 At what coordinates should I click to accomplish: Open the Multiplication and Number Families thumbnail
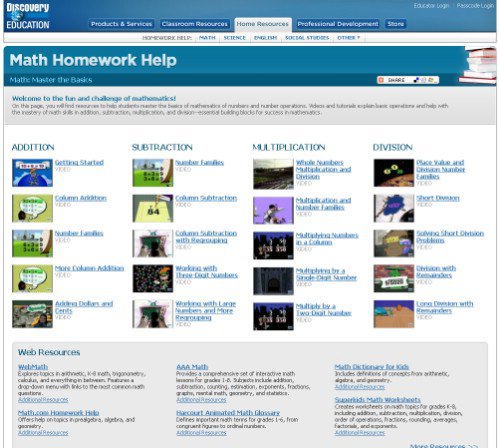(273, 210)
